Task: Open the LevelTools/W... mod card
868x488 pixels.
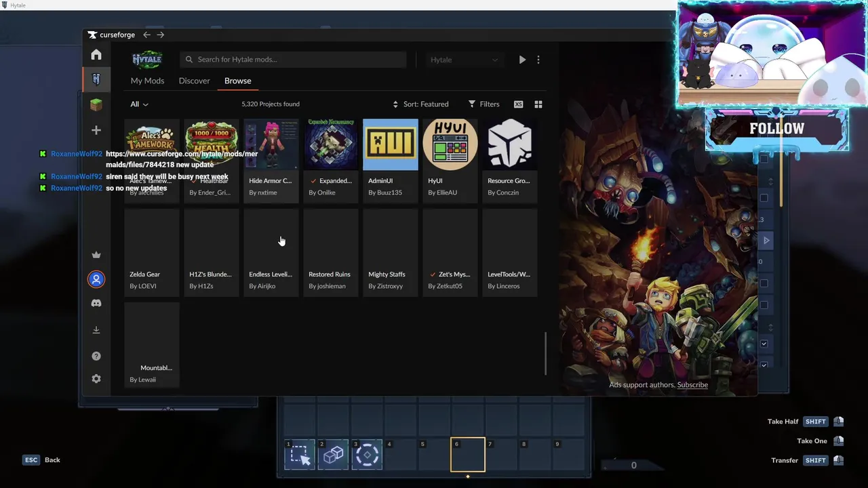Action: 510,252
